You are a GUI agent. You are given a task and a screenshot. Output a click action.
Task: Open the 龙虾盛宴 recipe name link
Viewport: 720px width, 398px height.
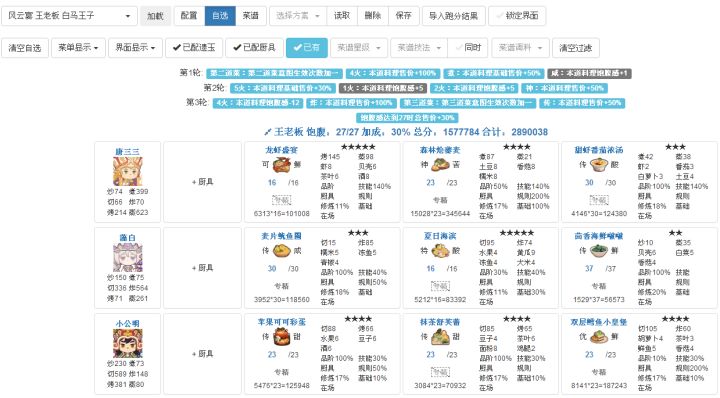pyautogui.click(x=281, y=150)
